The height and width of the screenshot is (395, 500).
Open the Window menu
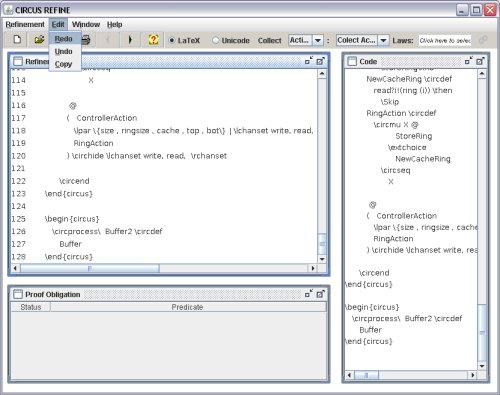[86, 24]
